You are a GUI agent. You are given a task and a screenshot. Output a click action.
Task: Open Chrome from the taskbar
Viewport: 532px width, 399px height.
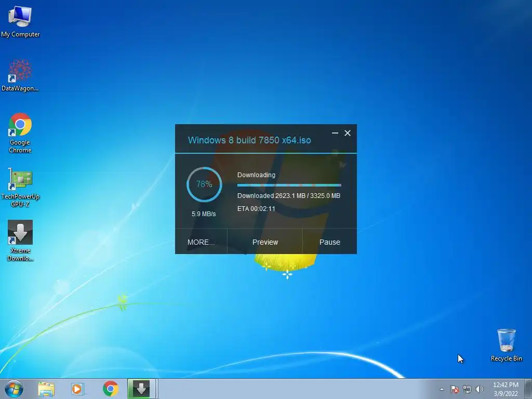click(x=110, y=389)
